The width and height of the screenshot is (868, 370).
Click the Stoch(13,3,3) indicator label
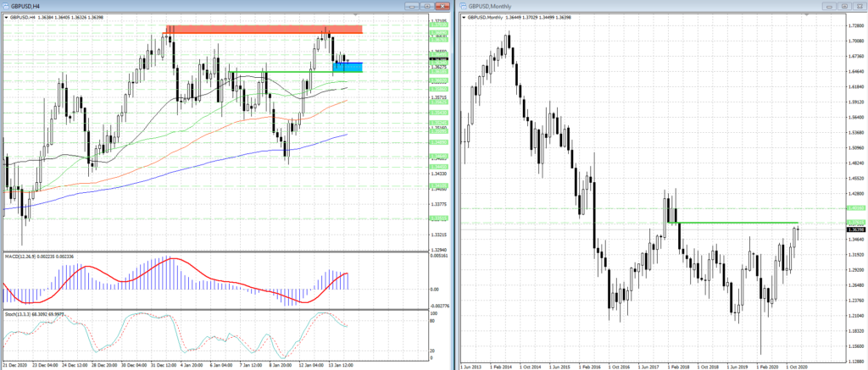coord(21,314)
